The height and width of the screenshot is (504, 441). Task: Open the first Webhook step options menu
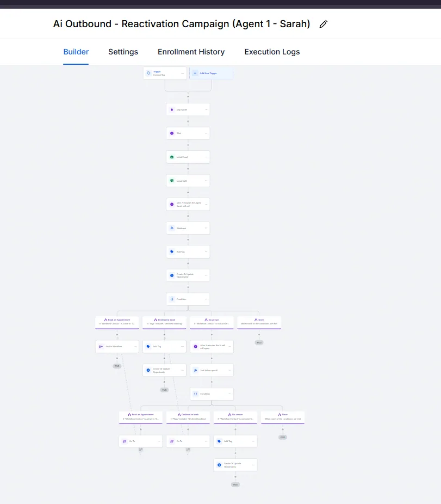pos(206,228)
